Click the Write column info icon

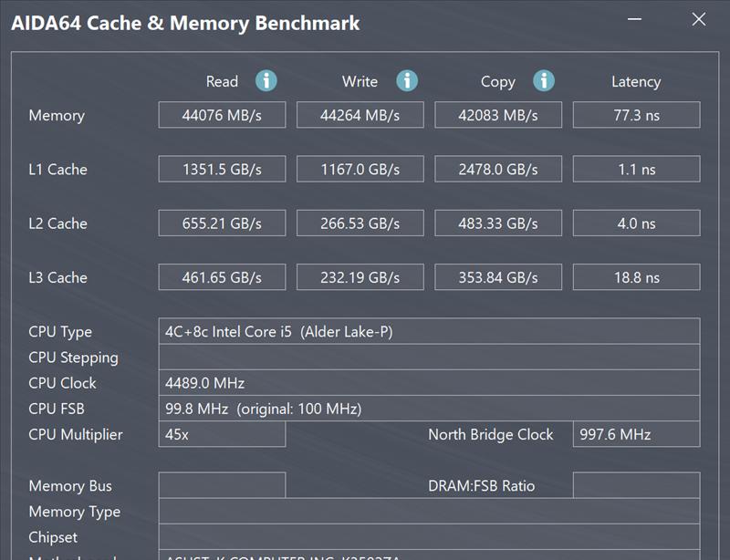407,81
